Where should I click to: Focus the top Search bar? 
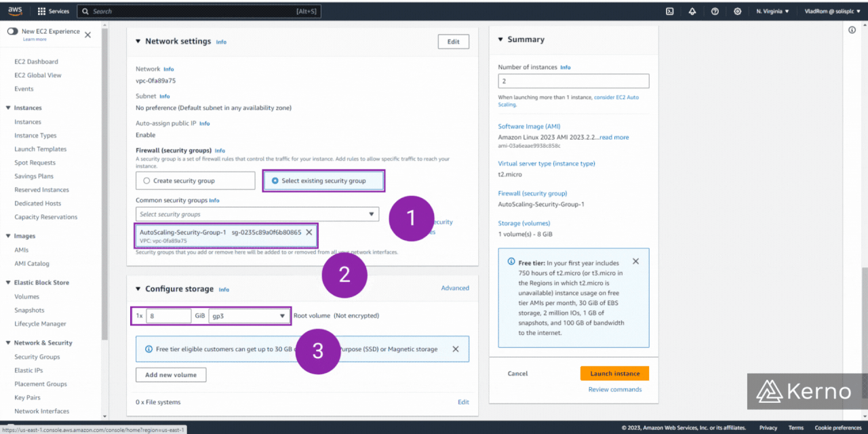199,12
